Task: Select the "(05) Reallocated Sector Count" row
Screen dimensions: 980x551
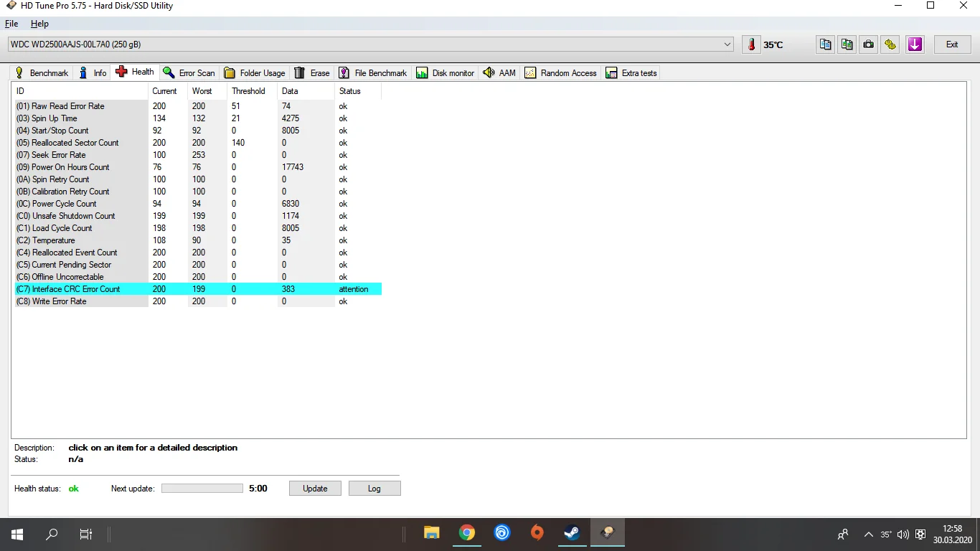Action: click(198, 143)
